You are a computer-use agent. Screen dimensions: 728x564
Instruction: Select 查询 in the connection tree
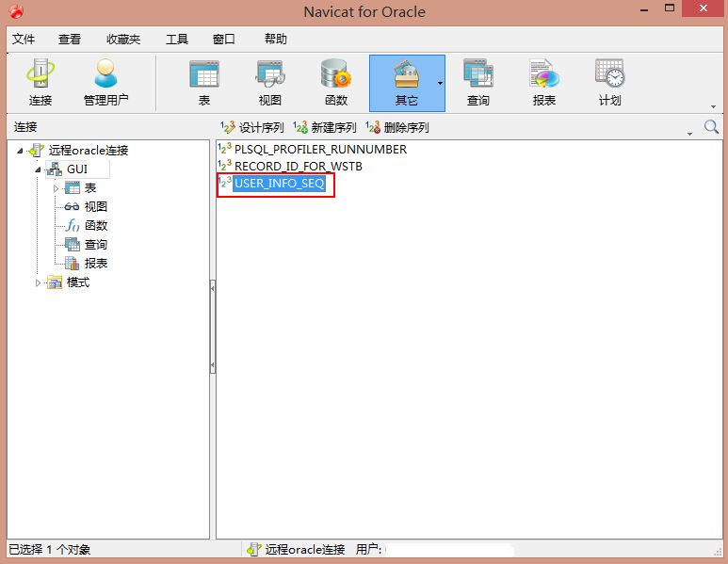tap(96, 245)
